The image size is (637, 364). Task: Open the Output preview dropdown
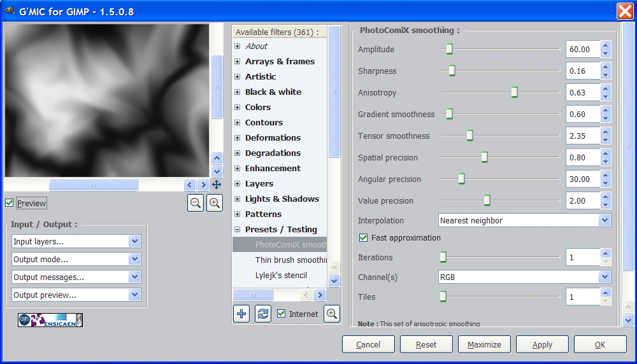(x=76, y=295)
